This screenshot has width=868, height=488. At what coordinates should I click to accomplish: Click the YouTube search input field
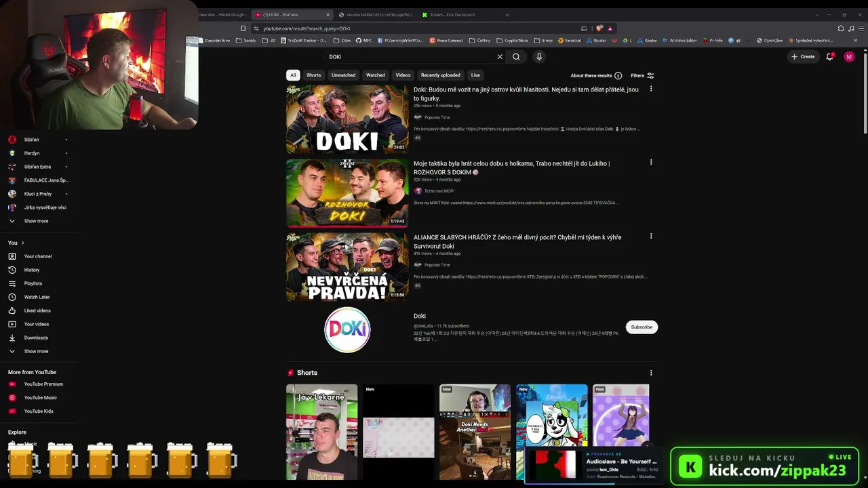pos(411,57)
